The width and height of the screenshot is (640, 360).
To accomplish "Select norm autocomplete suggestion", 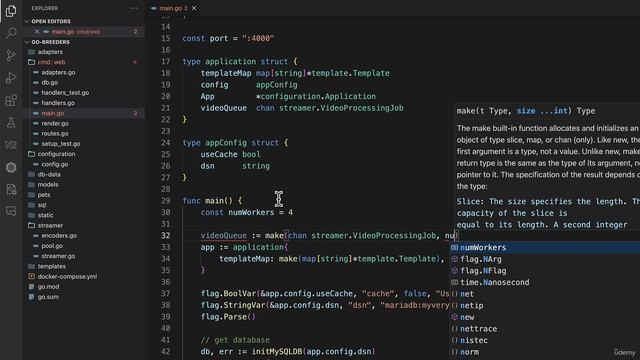I will pyautogui.click(x=545, y=352).
